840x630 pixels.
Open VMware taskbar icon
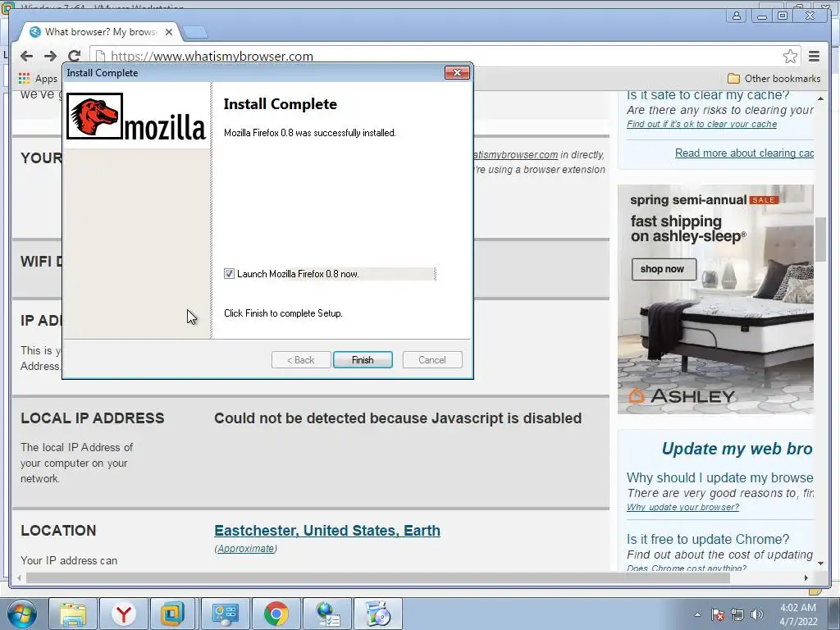173,614
